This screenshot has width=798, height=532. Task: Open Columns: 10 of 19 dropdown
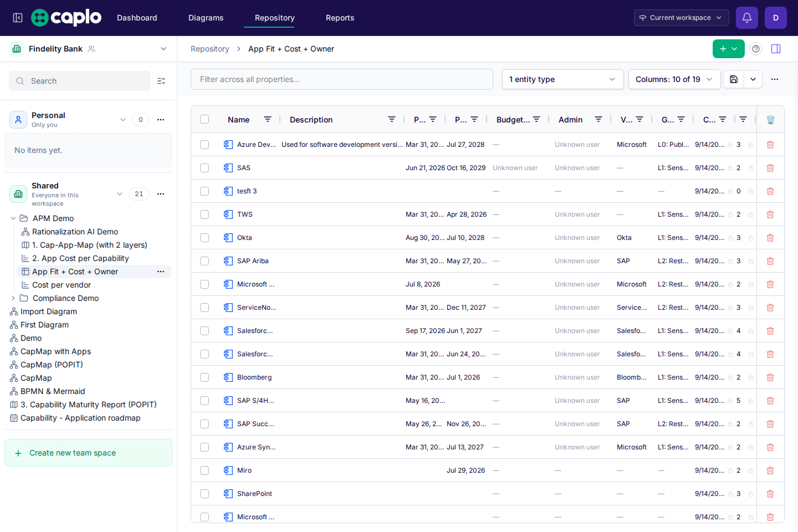[x=674, y=79]
